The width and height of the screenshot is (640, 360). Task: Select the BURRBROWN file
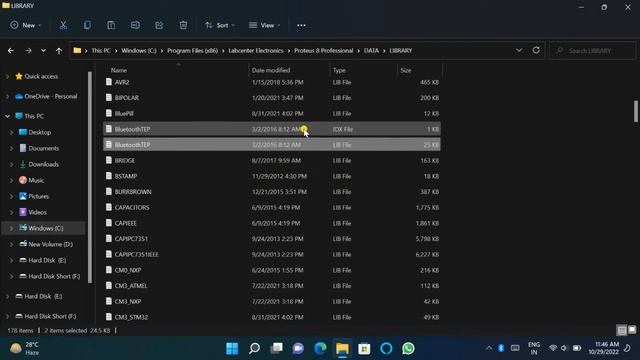[272, 192]
